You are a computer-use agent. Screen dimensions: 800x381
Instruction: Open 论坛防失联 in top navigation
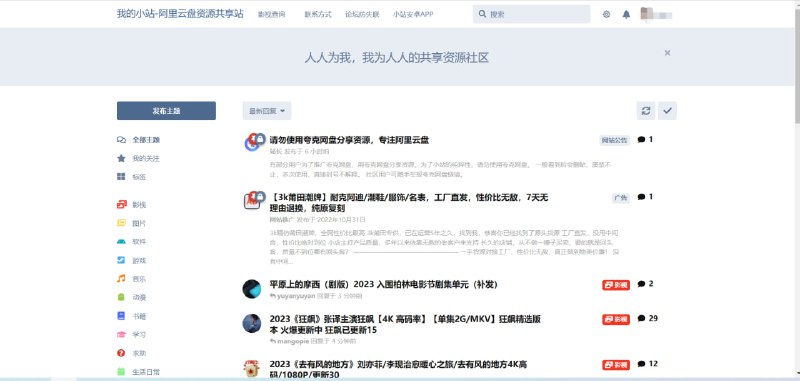362,14
